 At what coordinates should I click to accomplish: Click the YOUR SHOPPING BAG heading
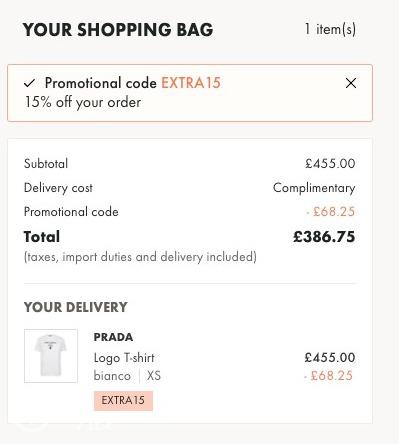coord(118,30)
